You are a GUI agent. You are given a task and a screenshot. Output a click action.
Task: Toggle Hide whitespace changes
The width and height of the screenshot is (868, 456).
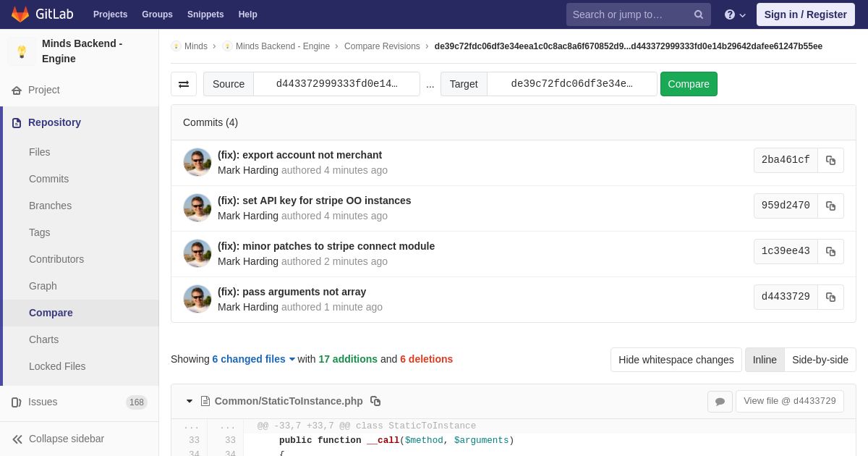point(676,360)
